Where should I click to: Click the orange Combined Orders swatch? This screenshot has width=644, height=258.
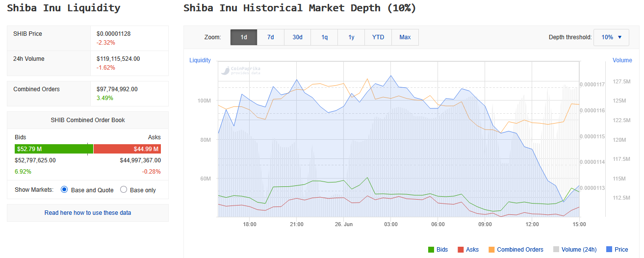491,250
